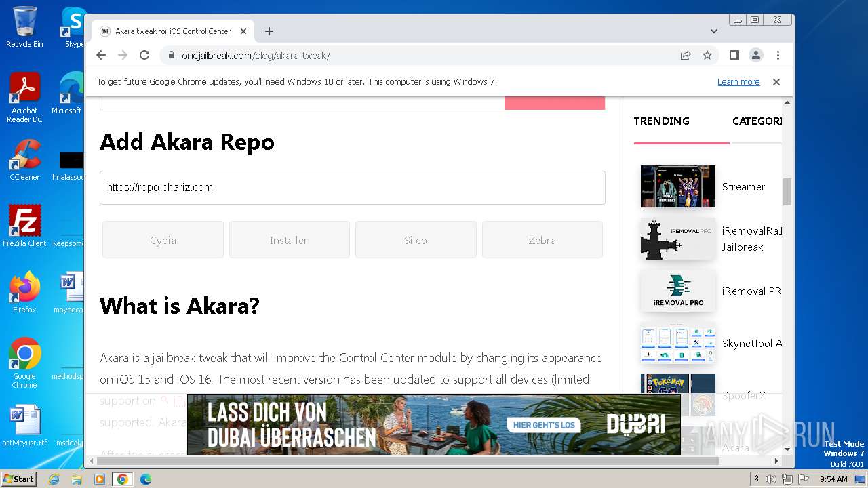The width and height of the screenshot is (868, 488).
Task: Add repo to Cydia button
Action: tap(163, 240)
